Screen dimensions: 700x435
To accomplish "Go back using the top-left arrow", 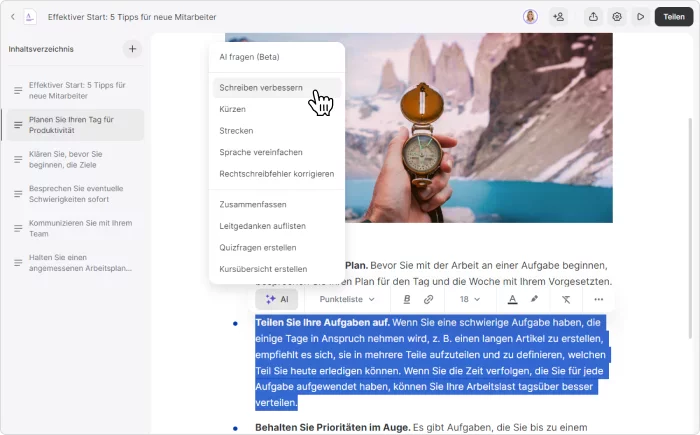I will click(x=13, y=17).
